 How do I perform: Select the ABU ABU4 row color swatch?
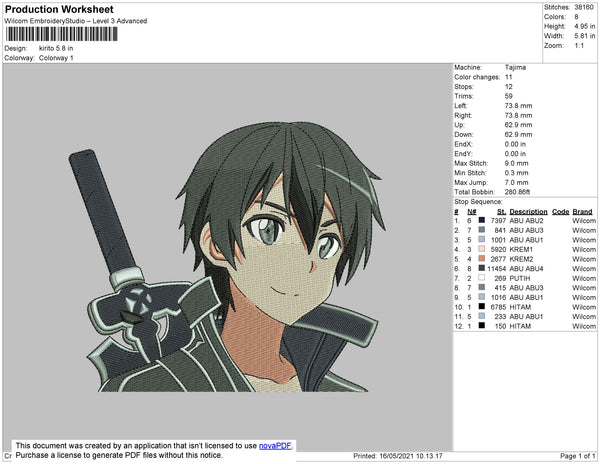(482, 268)
